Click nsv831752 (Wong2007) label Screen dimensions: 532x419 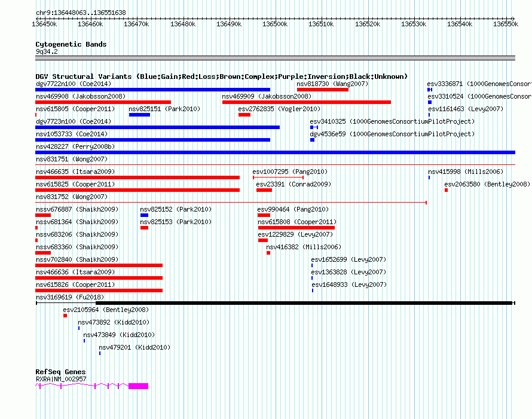pos(72,197)
